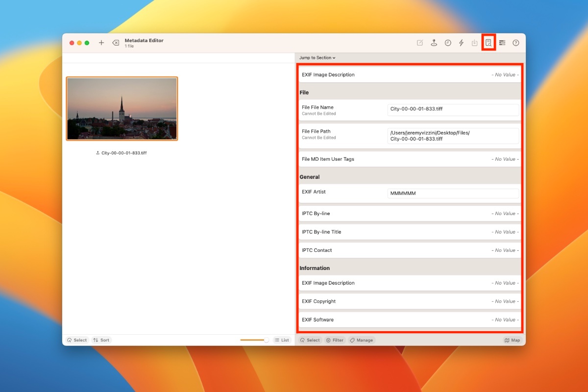Open the metadata list view panel

click(x=502, y=43)
